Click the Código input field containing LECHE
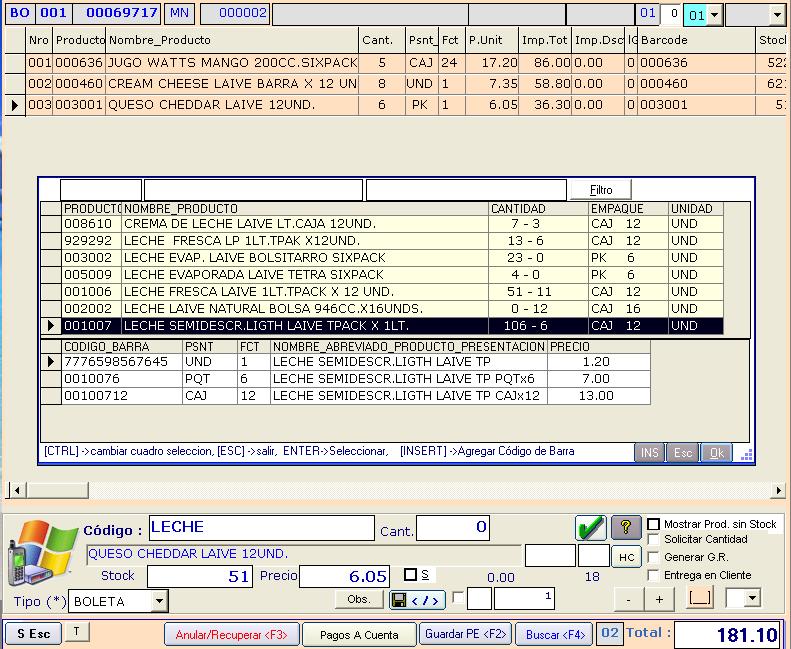Viewport: 791px width, 649px height. pyautogui.click(x=262, y=527)
